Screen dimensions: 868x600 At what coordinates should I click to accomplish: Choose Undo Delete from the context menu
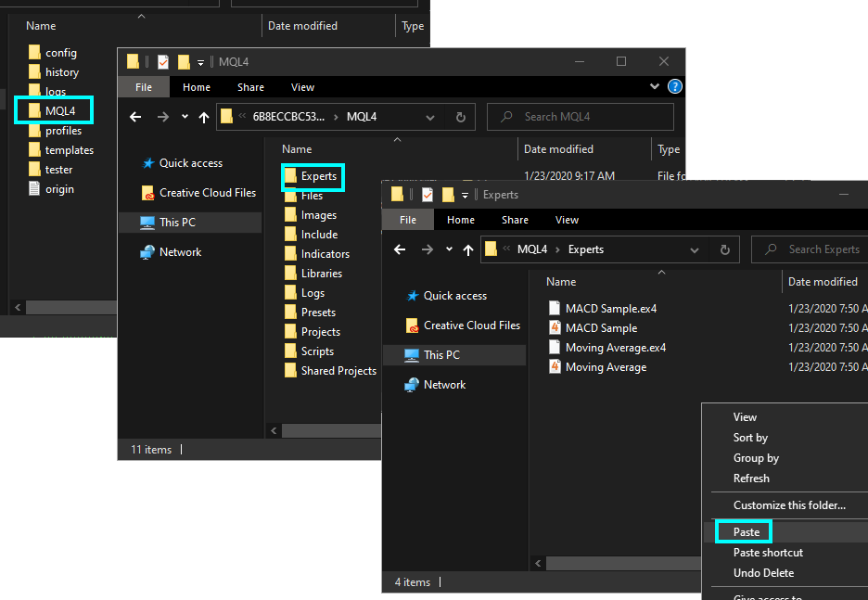coord(763,573)
